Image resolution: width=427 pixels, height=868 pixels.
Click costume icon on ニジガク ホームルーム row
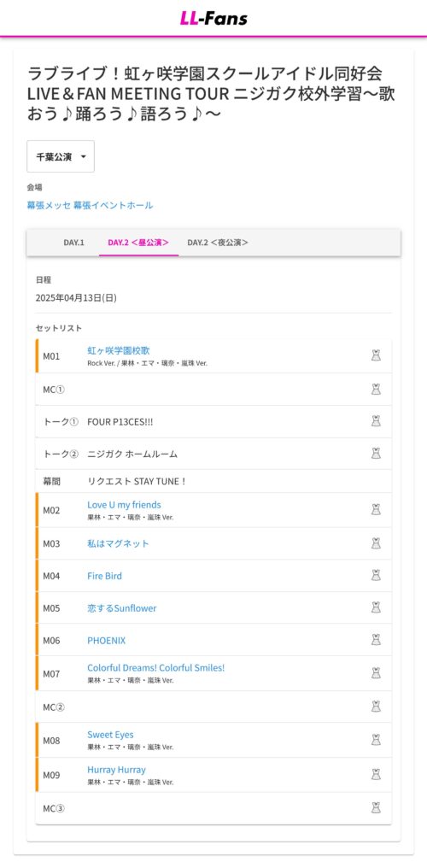point(376,454)
